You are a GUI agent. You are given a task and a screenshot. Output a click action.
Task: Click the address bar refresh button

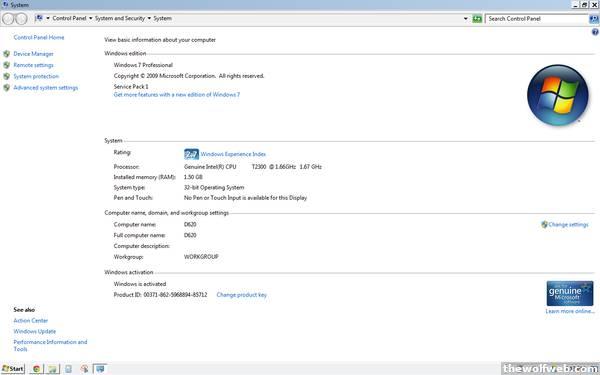tap(477, 18)
